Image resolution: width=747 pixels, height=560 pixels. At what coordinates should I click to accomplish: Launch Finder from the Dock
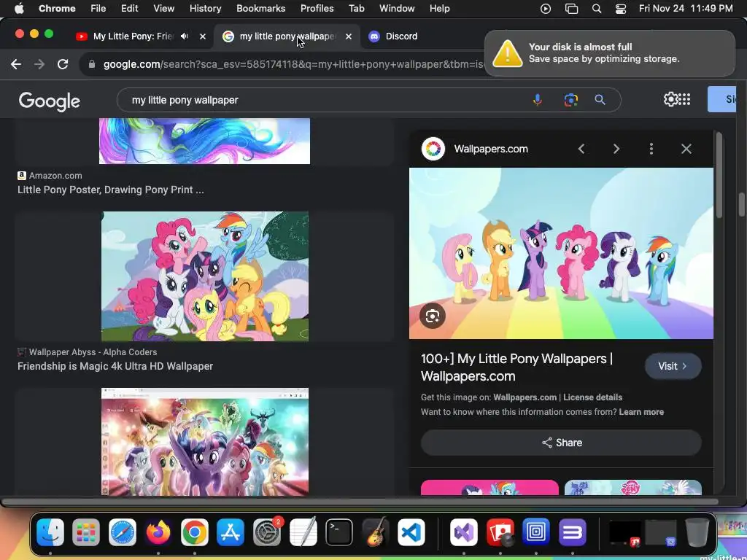pyautogui.click(x=50, y=532)
